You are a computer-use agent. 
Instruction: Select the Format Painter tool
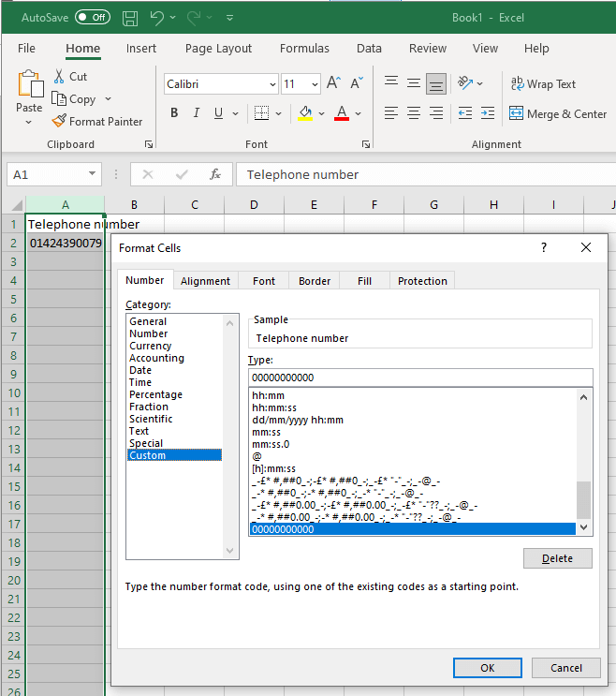click(x=97, y=121)
